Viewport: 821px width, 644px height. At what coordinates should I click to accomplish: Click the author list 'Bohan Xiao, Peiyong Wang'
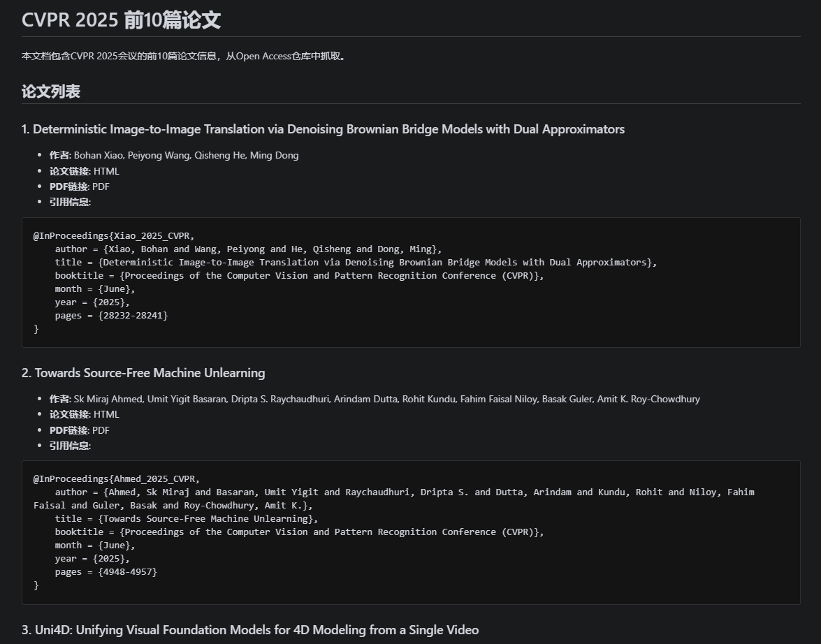(x=186, y=155)
